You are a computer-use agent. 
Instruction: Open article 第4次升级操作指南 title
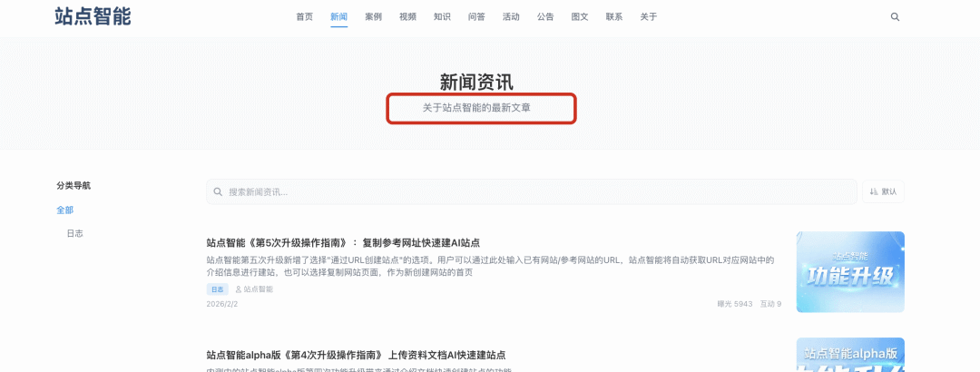pyautogui.click(x=356, y=355)
